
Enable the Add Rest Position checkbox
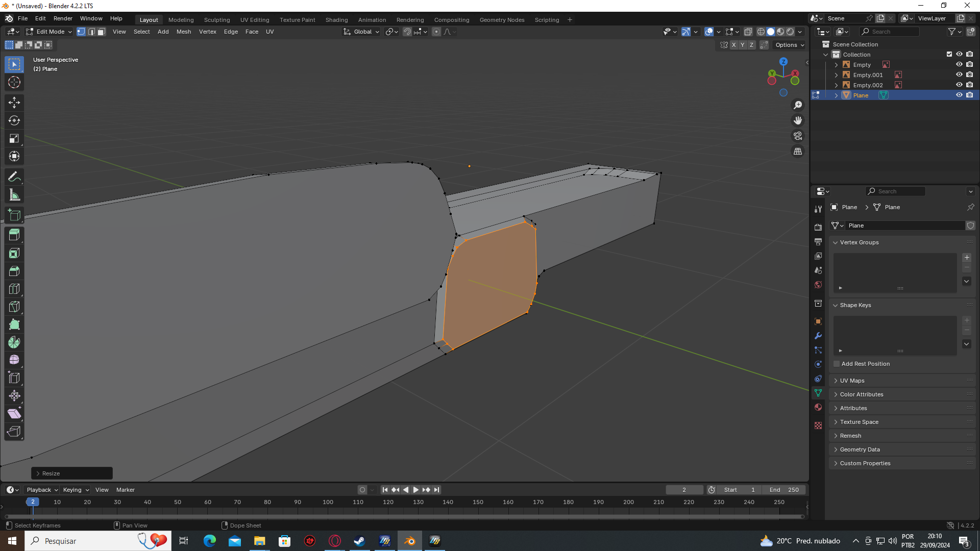pyautogui.click(x=837, y=364)
